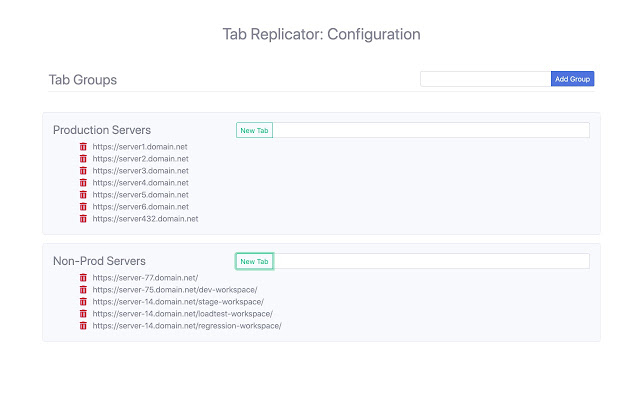Click New Tab in Non-Prod Servers

point(255,262)
